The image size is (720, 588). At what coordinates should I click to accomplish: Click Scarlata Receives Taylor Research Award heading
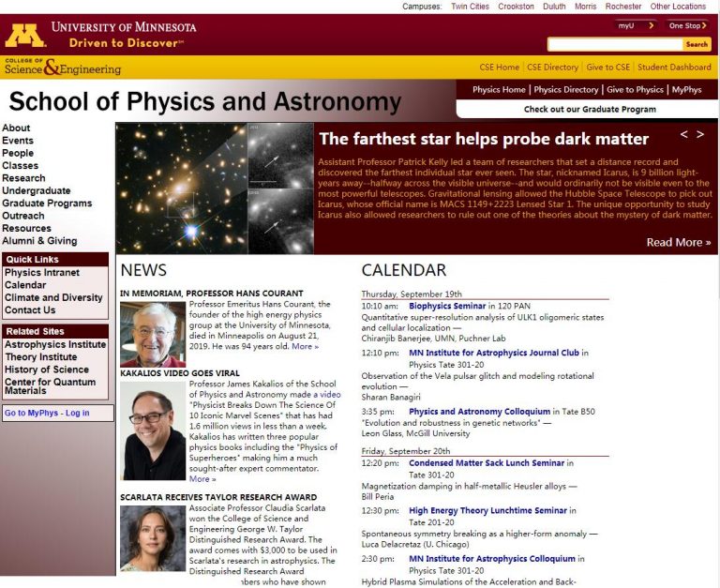coord(218,497)
